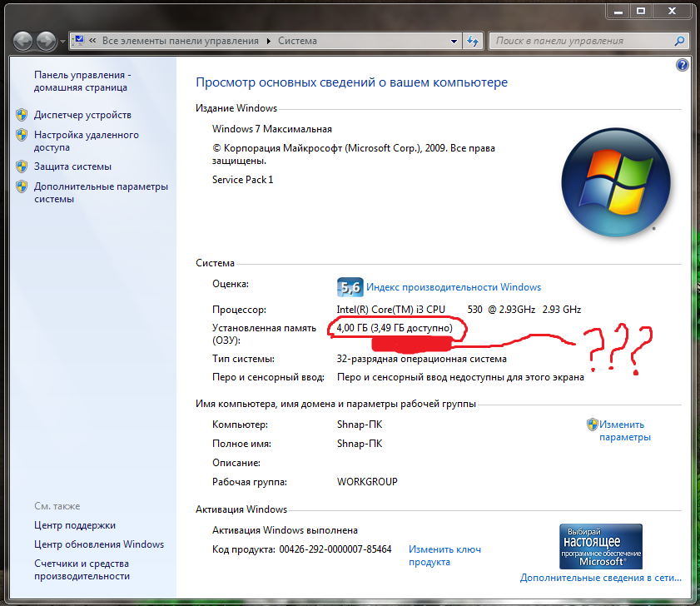
Task: Click shield icon beside 'Настройка удаленного доступа'
Action: [x=22, y=135]
